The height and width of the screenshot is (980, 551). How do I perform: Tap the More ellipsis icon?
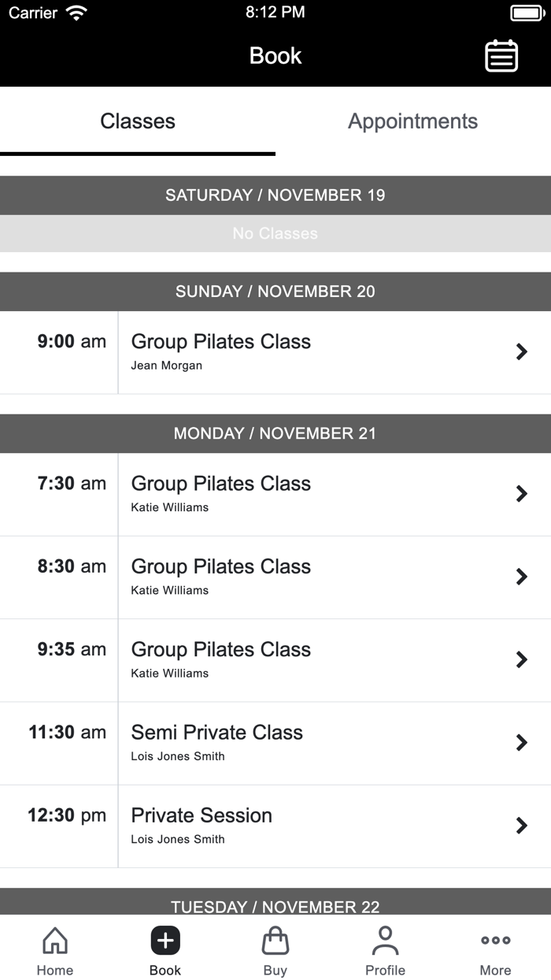(495, 940)
